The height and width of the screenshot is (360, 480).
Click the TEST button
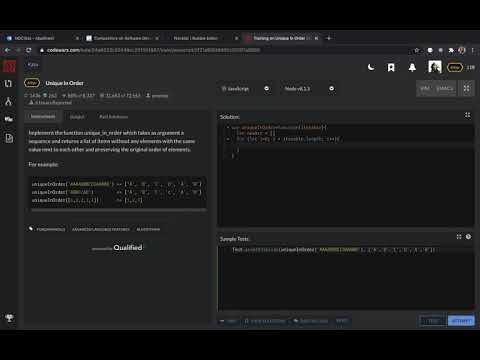pos(432,321)
